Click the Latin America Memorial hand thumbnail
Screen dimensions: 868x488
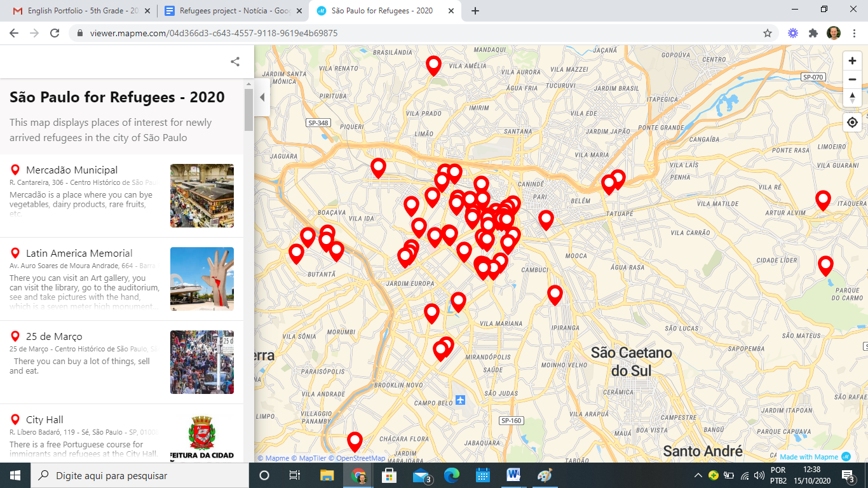[202, 279]
